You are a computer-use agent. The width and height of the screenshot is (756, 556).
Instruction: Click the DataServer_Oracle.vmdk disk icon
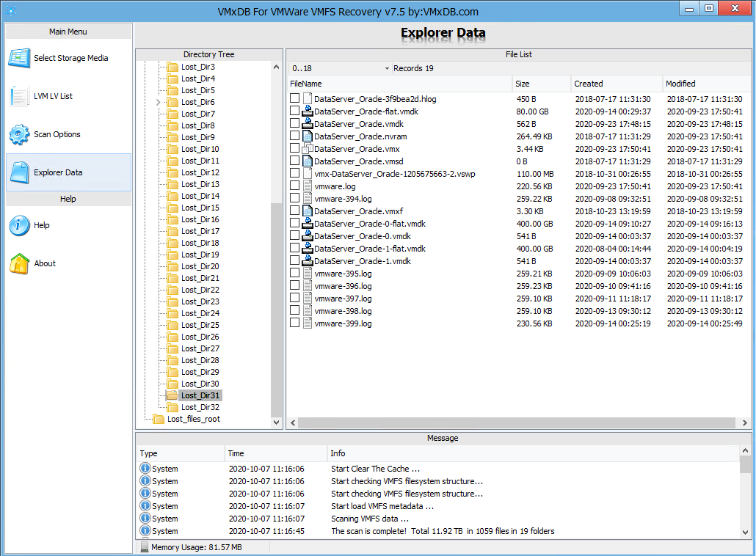(307, 124)
